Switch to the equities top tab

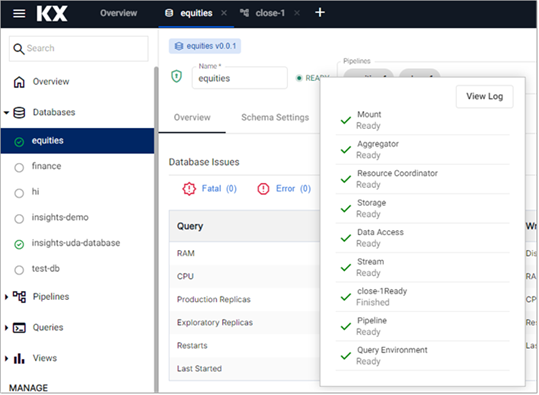196,13
